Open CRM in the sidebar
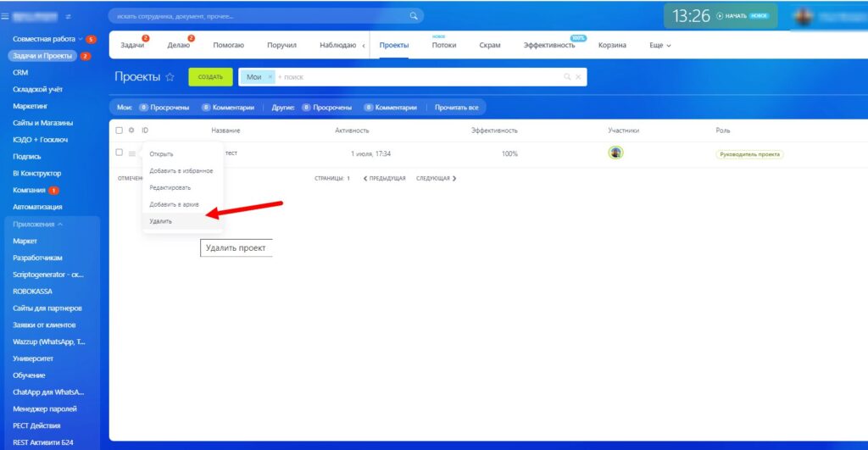The image size is (868, 450). pyautogui.click(x=20, y=73)
